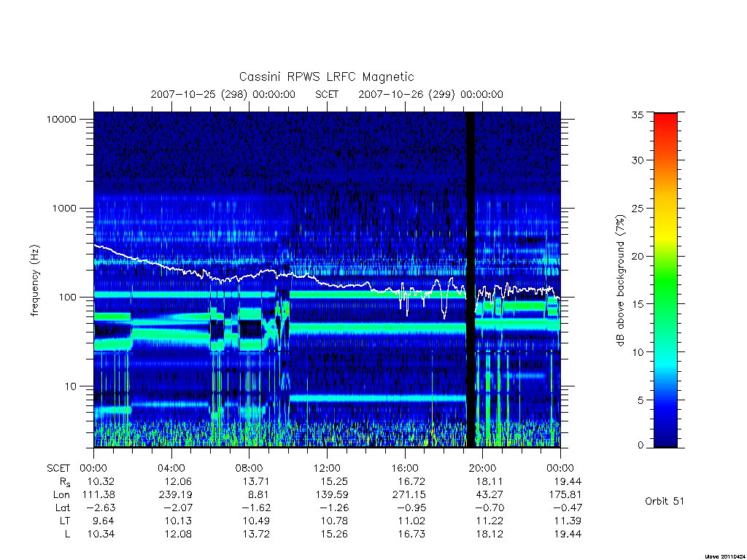Click the Lon value 271.15
This screenshot has height=560, width=747.
click(409, 495)
